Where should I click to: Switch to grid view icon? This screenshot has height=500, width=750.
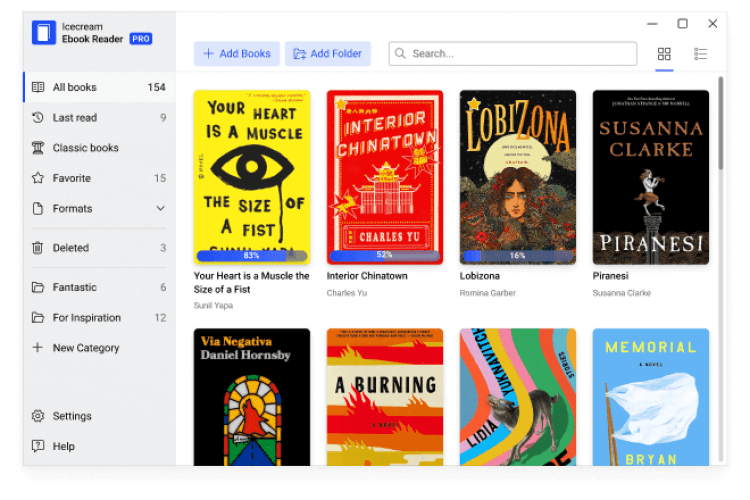tap(664, 54)
